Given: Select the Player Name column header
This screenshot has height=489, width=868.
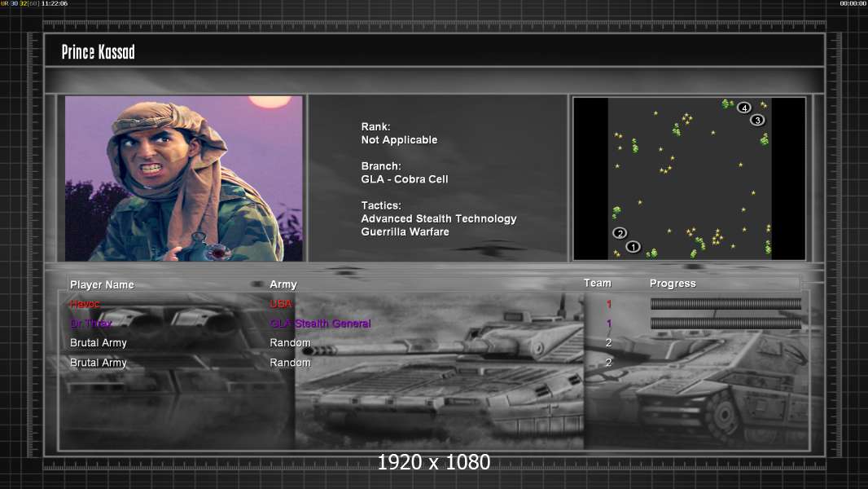Looking at the screenshot, I should (x=102, y=284).
